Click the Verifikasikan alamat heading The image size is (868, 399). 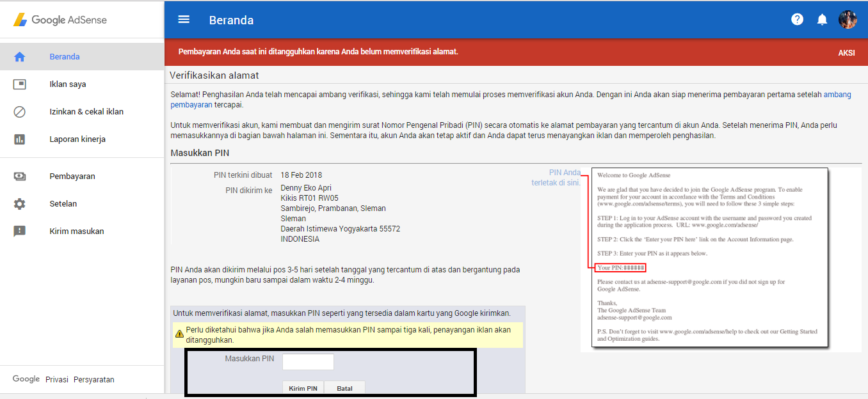pyautogui.click(x=214, y=75)
